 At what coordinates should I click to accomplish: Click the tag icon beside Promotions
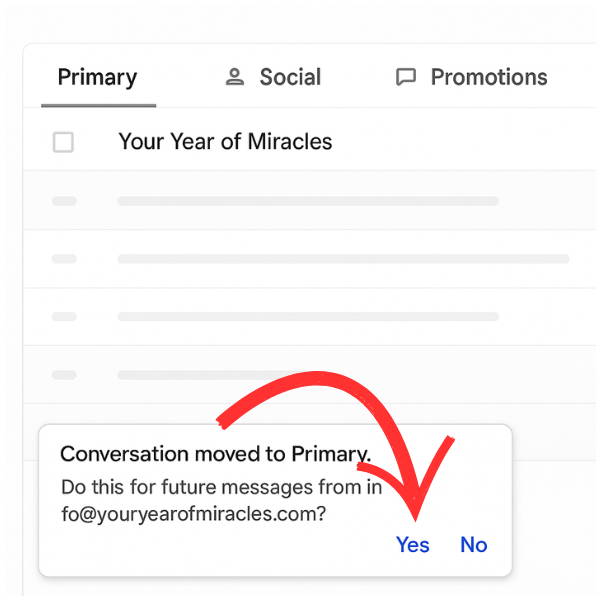(x=405, y=77)
